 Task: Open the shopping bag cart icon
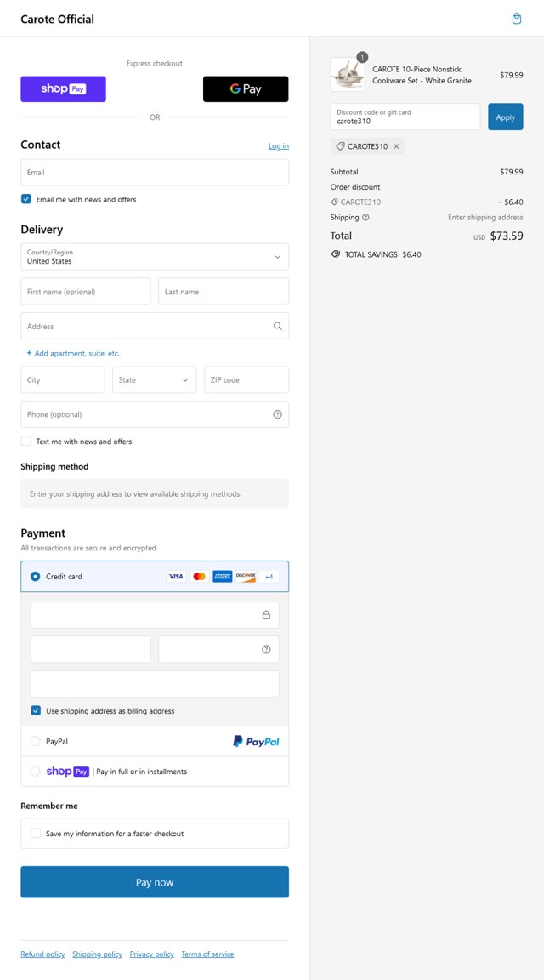517,19
